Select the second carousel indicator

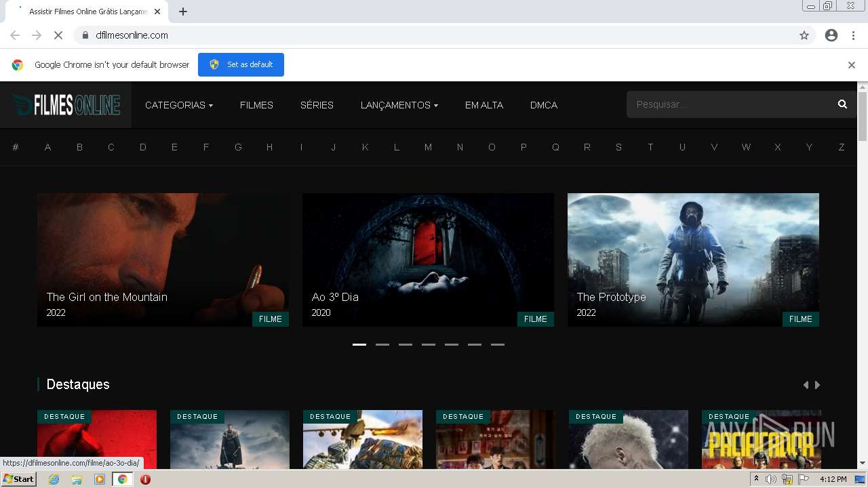pyautogui.click(x=382, y=344)
